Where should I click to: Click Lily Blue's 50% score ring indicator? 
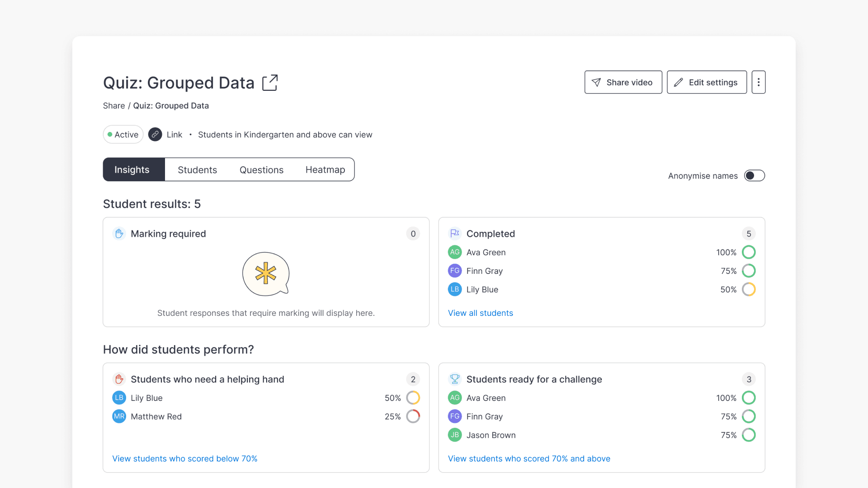click(749, 289)
